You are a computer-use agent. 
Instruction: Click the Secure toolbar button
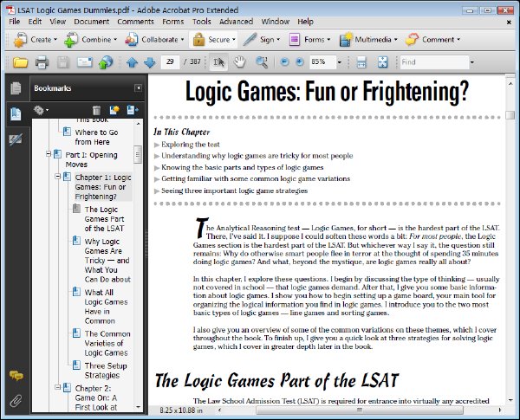pyautogui.click(x=213, y=40)
